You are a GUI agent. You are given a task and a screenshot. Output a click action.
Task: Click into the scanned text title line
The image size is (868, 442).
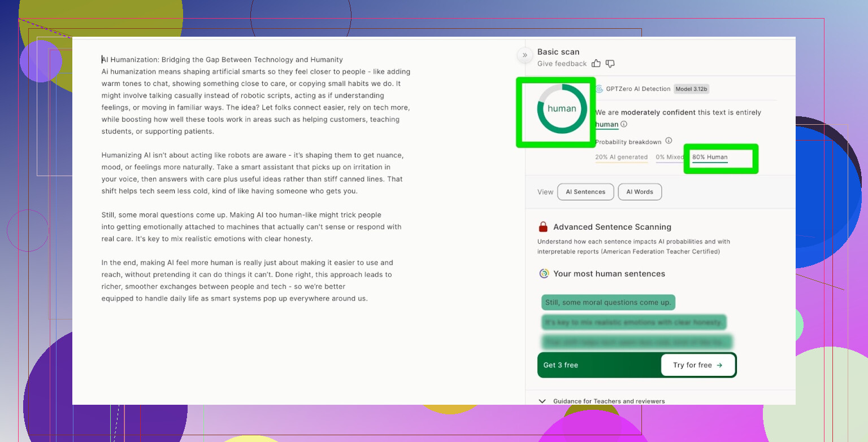222,59
